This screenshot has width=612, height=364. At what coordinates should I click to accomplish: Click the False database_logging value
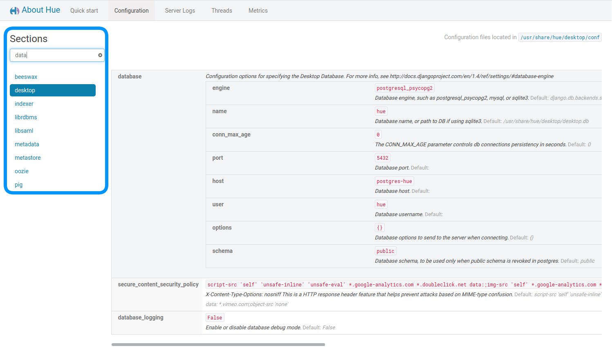(215, 318)
